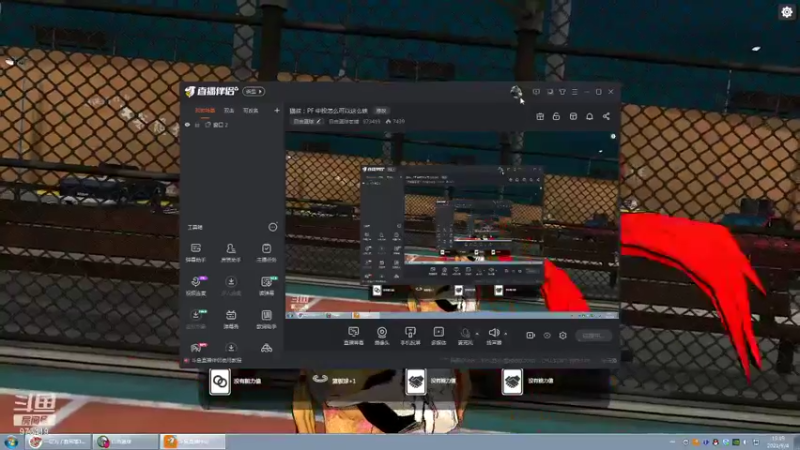Screen dimensions: 800x450
Task: Toggle the microphone on or off
Action: pyautogui.click(x=465, y=336)
